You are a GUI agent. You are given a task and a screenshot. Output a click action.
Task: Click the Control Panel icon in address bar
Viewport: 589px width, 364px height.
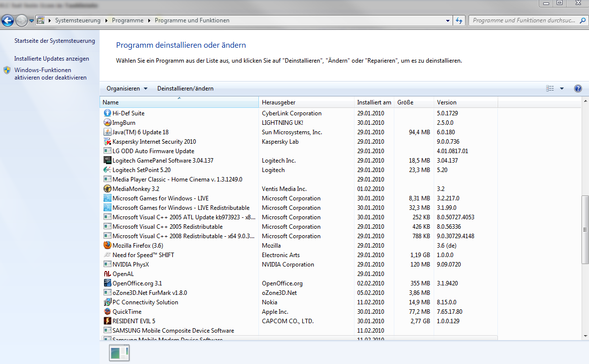click(40, 20)
